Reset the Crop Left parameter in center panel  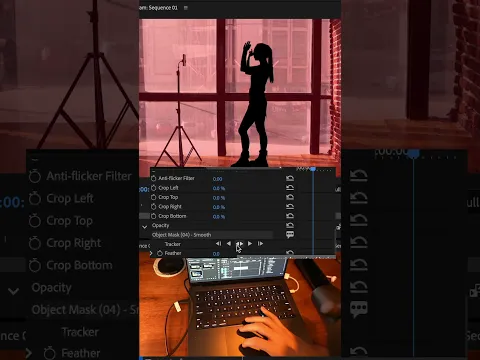point(290,188)
